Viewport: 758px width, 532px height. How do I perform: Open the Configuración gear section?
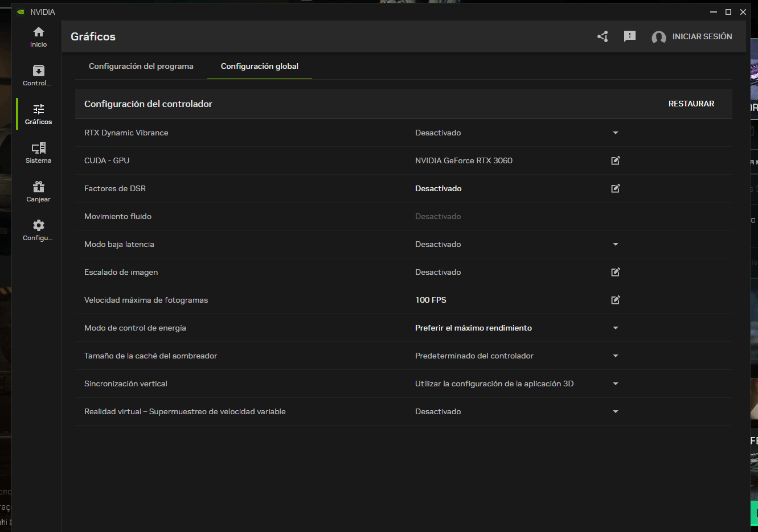[x=39, y=230]
